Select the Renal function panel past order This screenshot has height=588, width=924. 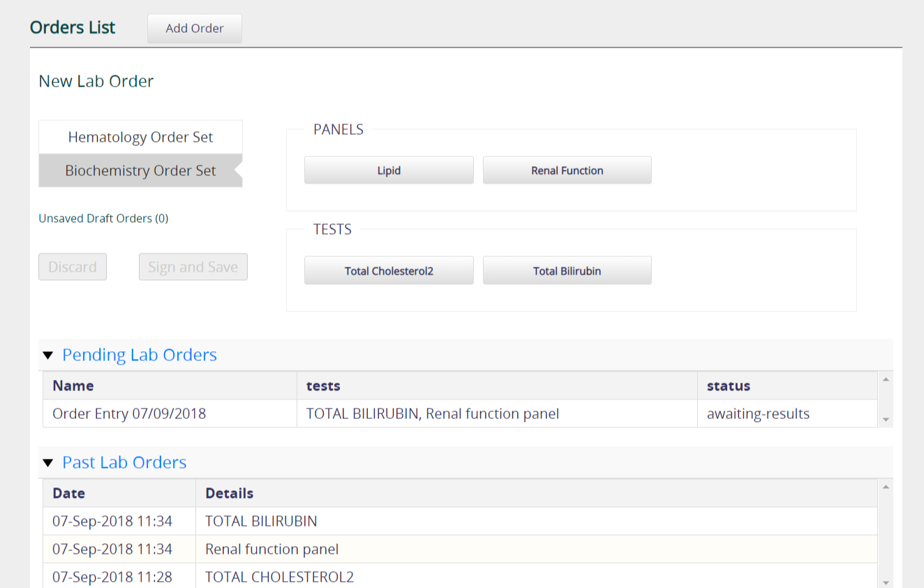(271, 549)
